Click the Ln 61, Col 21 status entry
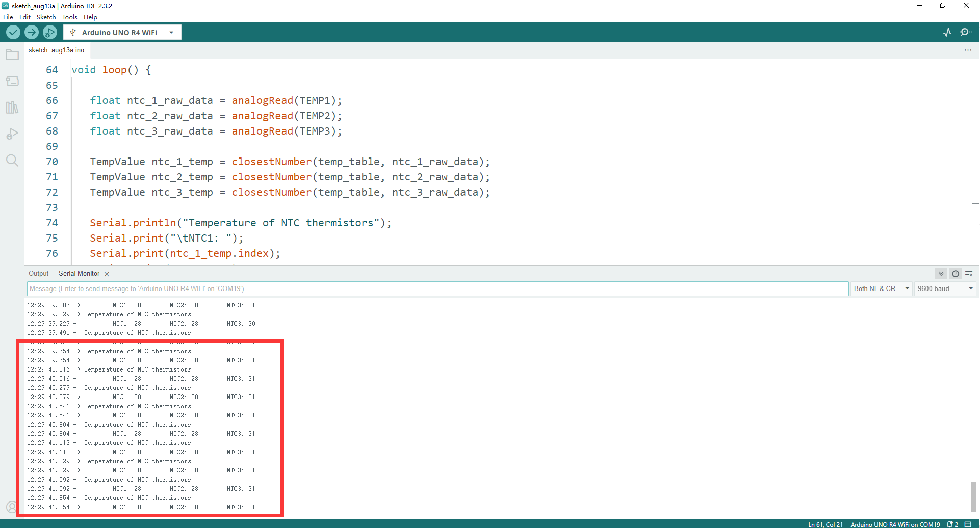 pos(825,524)
